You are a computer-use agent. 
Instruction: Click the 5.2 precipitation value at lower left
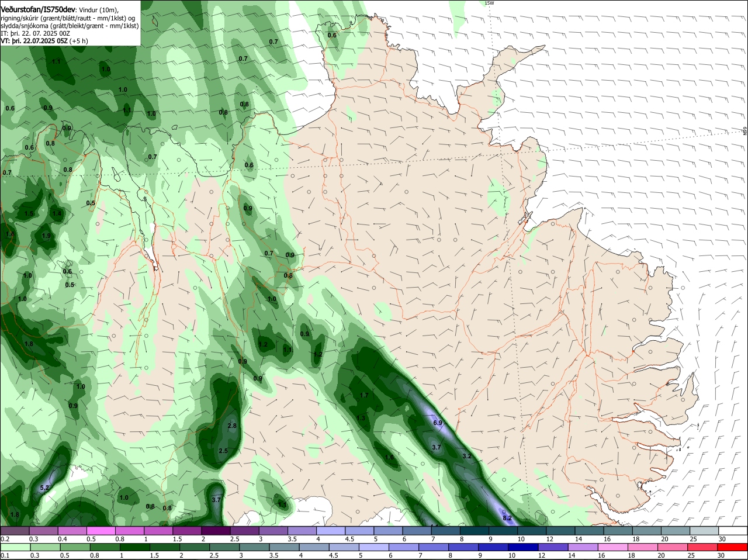44,488
